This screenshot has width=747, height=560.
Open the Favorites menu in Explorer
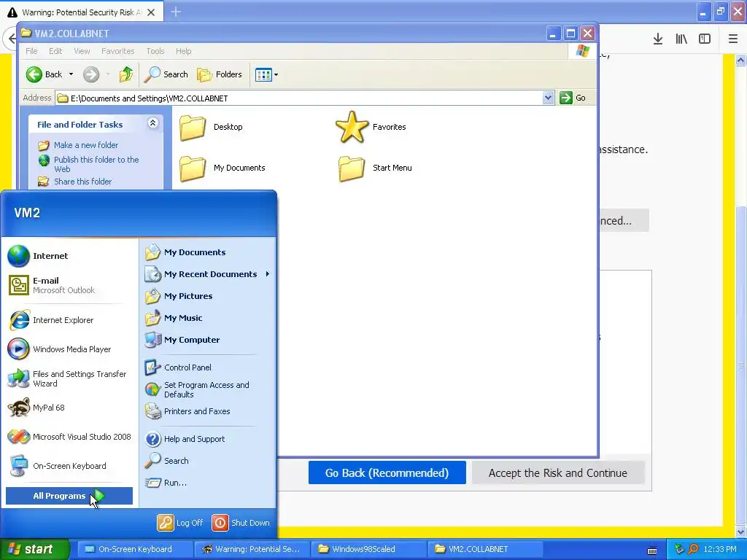click(117, 51)
